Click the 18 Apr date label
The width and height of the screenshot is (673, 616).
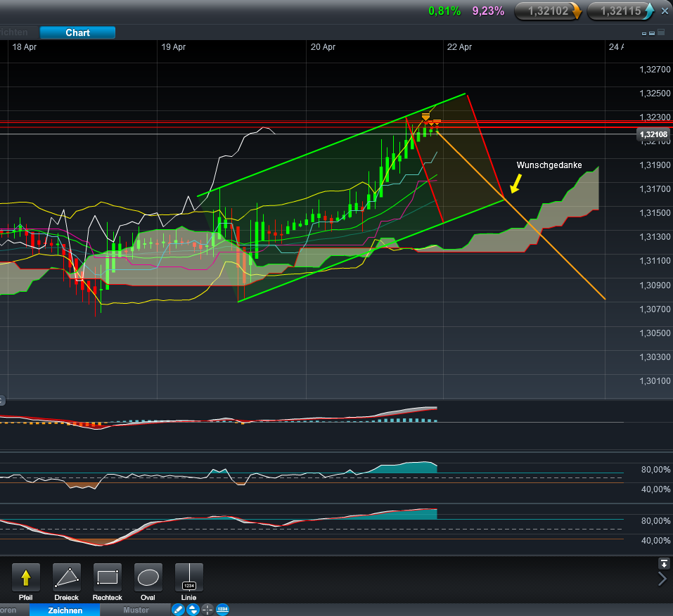(25, 47)
